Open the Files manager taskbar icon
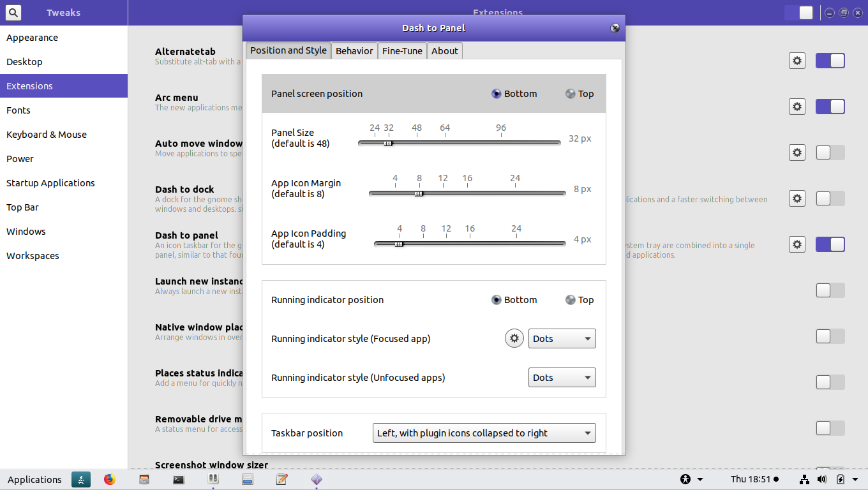 click(x=144, y=479)
